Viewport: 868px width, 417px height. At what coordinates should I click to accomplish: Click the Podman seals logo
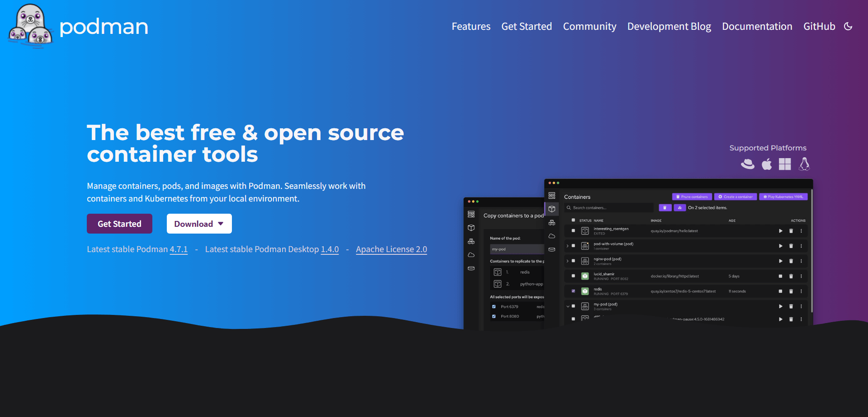pyautogui.click(x=31, y=25)
